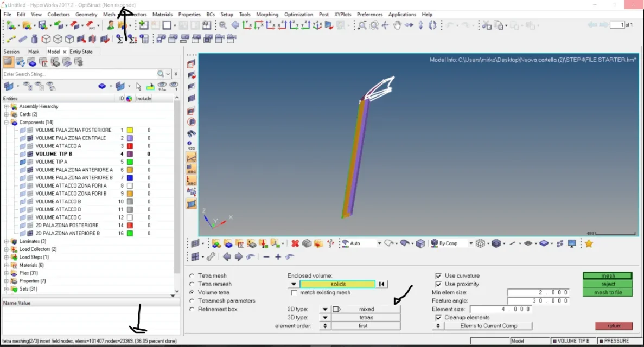
Task: Open the By Comp color mode dropdown
Action: click(x=471, y=243)
